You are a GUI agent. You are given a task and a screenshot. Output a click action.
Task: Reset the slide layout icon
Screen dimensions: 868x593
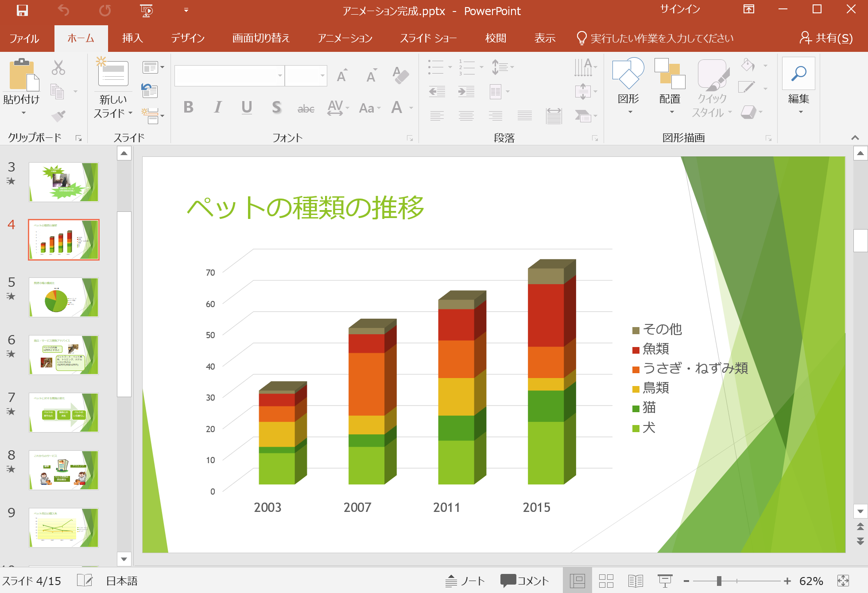coord(150,90)
